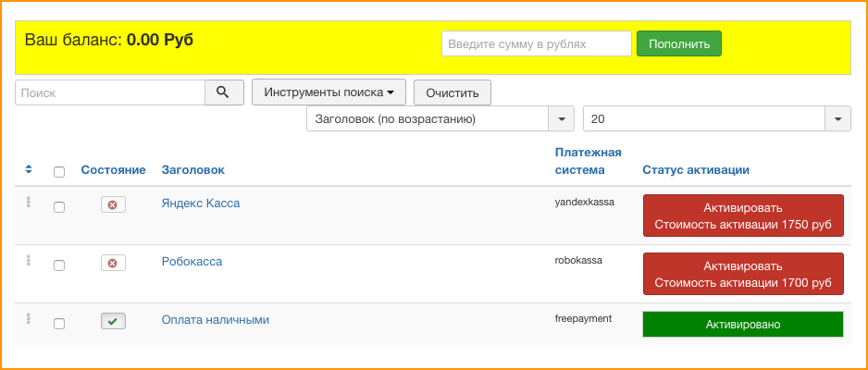Click the drag handle for Яндекс Касса row
The width and height of the screenshot is (868, 370).
pyautogui.click(x=29, y=203)
